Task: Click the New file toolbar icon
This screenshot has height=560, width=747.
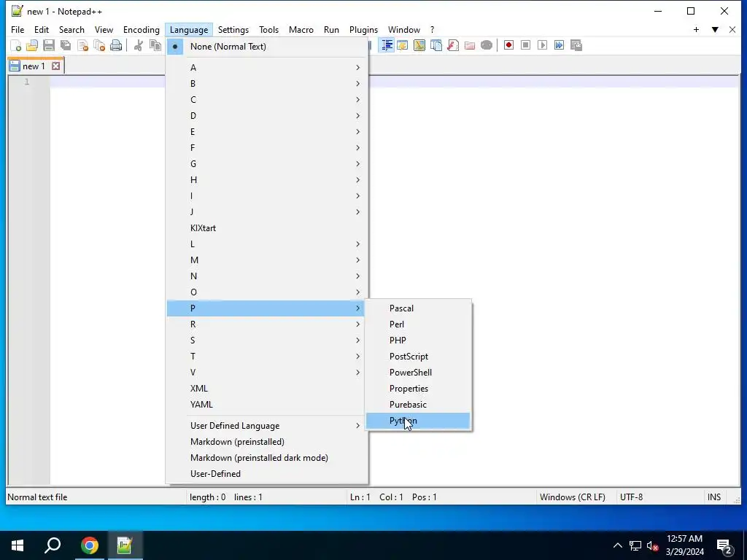Action: (x=16, y=45)
